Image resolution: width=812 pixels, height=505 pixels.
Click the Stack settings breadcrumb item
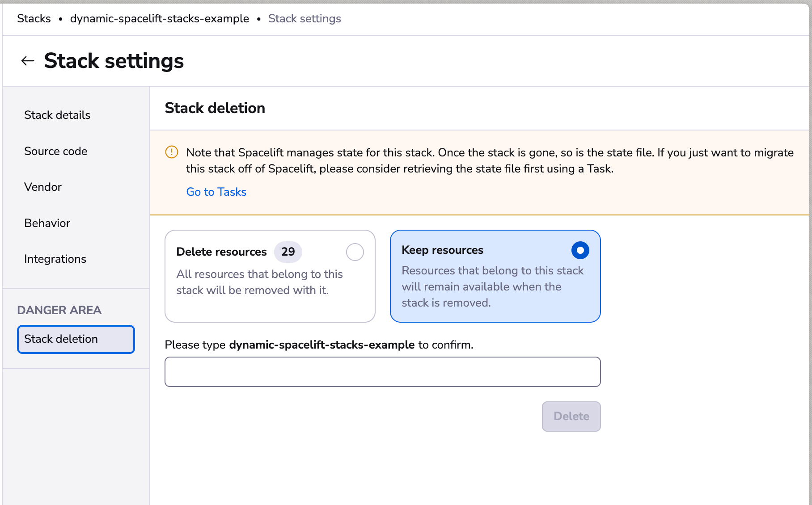(304, 19)
